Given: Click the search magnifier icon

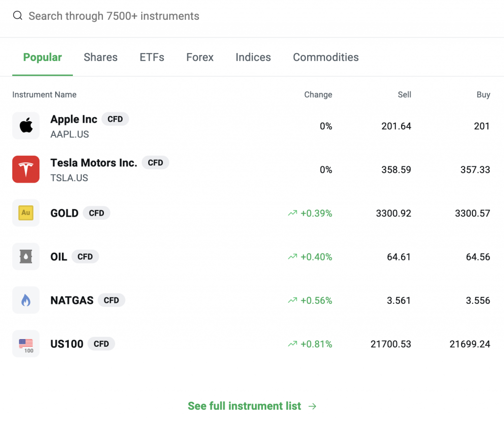Looking at the screenshot, I should coord(18,15).
